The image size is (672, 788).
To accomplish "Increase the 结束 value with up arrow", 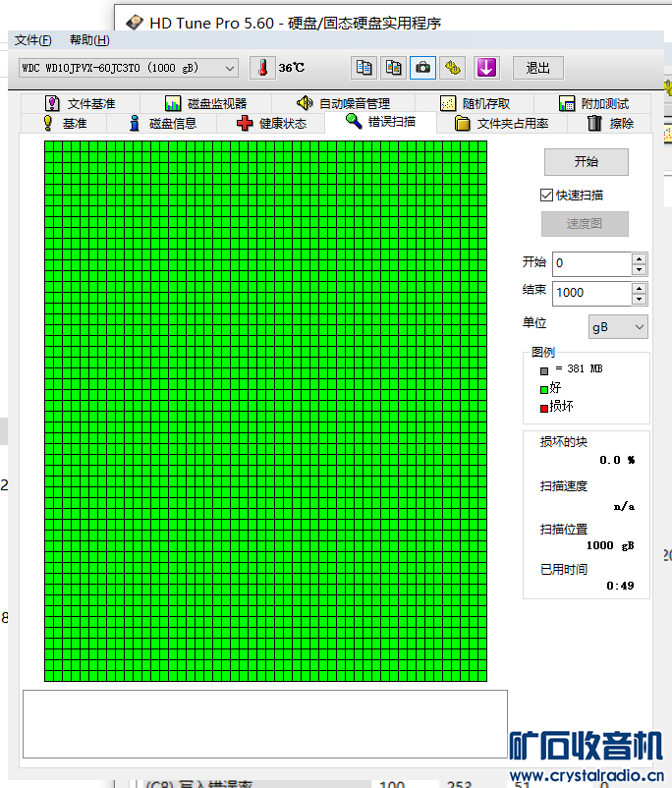I will (x=639, y=288).
